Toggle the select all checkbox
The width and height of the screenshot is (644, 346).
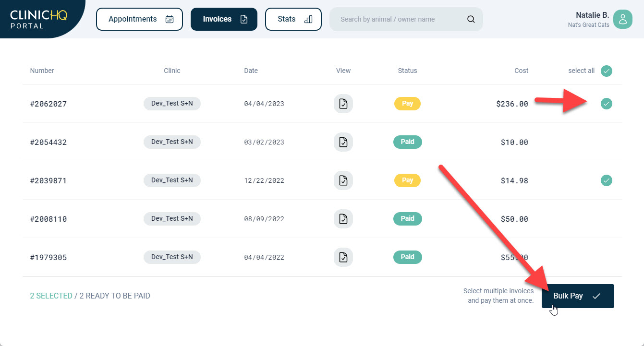pos(607,71)
